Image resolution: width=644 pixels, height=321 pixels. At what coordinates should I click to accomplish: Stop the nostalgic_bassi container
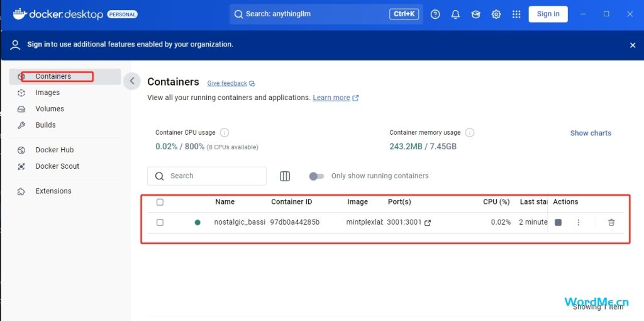tap(558, 222)
